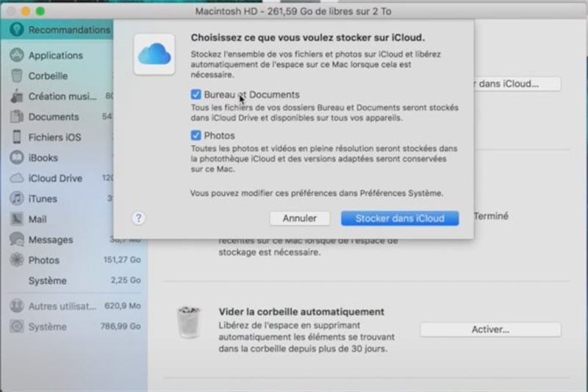This screenshot has width=588, height=392.
Task: Uncheck the Bureau et Documents checkbox
Action: 196,95
